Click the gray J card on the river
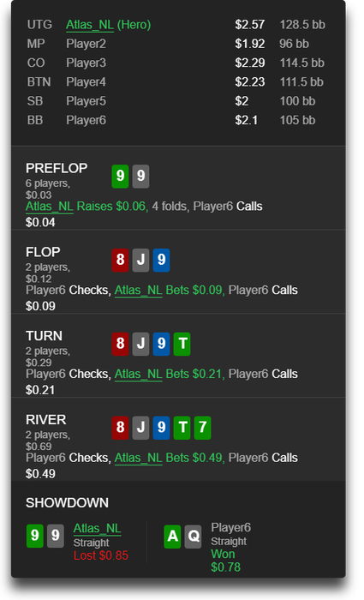Image resolution: width=364 pixels, height=600 pixels. click(x=140, y=428)
